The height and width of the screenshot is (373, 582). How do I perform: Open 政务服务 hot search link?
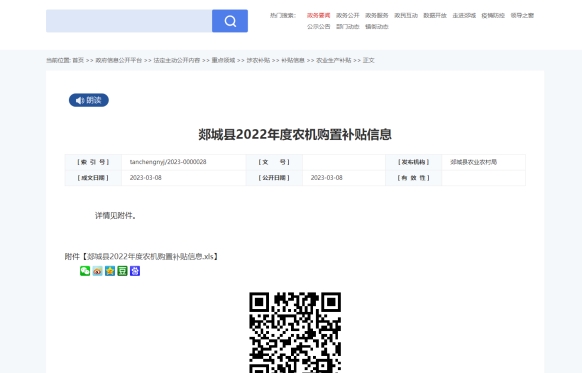click(377, 16)
